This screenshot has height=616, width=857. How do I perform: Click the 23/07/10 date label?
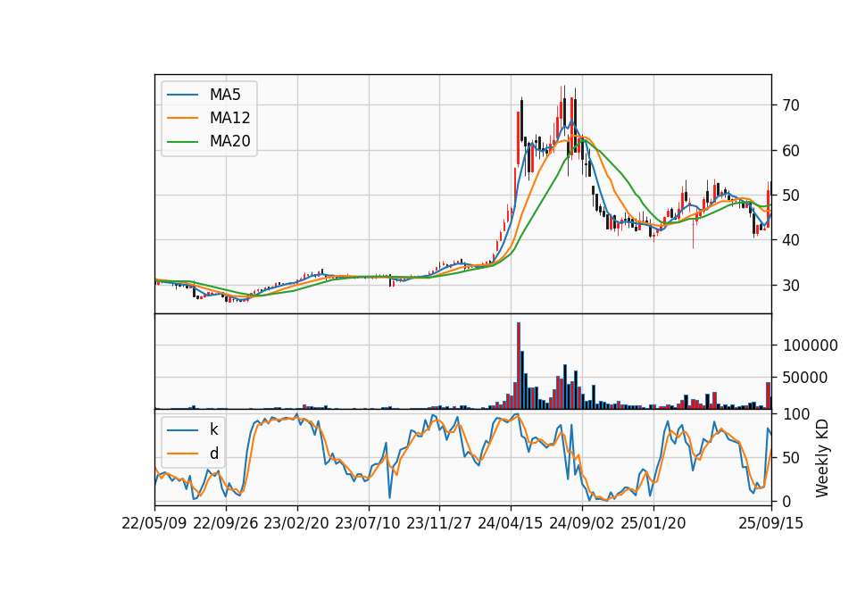[368, 523]
